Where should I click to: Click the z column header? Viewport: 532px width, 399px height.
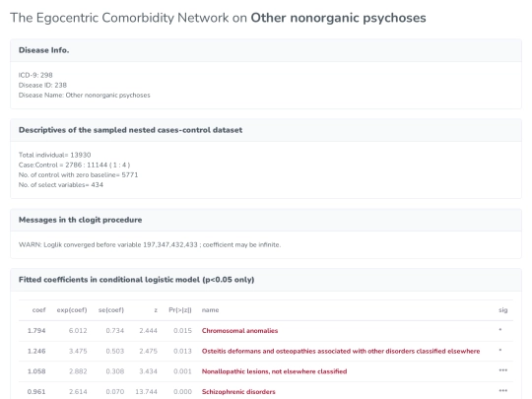coord(156,310)
